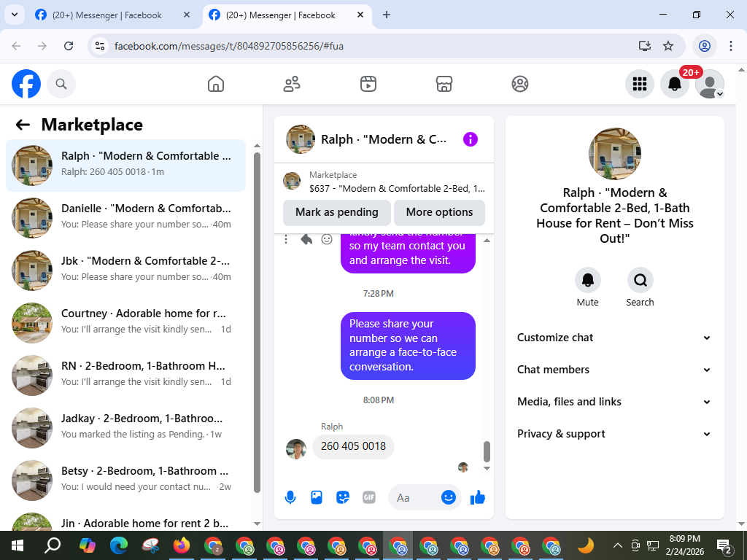
Task: Open the message's three-dot more menu
Action: tap(286, 239)
